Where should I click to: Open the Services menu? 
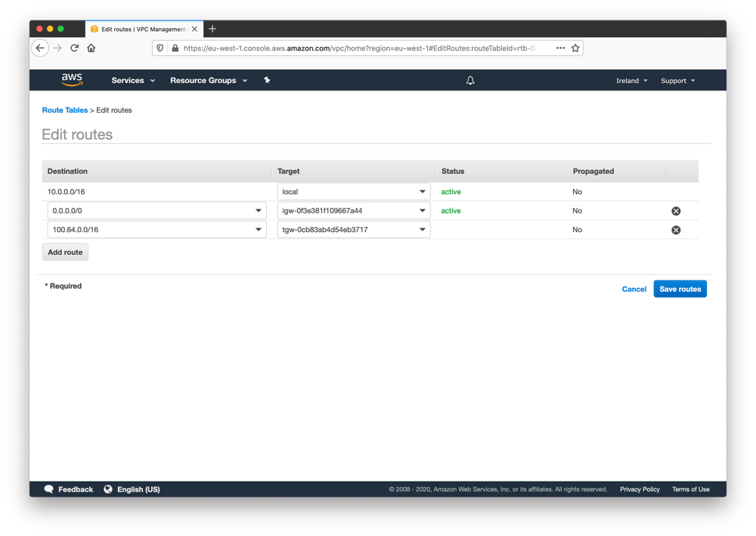(x=133, y=80)
